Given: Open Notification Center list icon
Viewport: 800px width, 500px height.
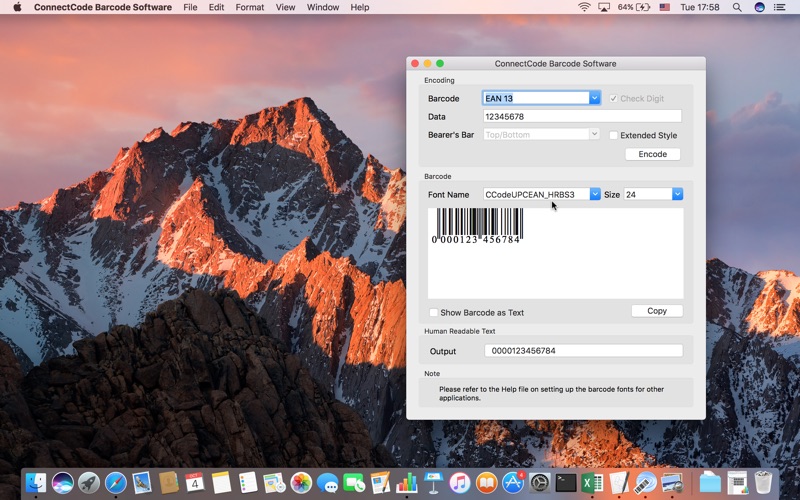Looking at the screenshot, I should 779,7.
